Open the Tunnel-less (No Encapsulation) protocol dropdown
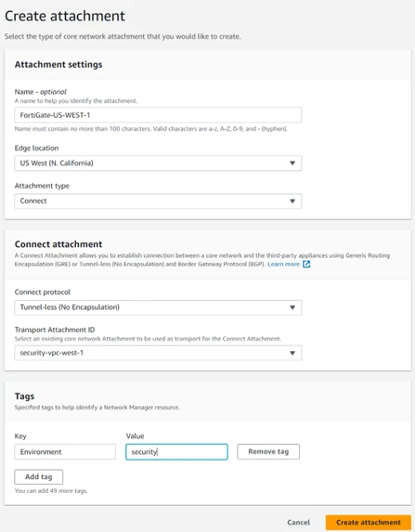This screenshot has height=532, width=415. pos(158,307)
